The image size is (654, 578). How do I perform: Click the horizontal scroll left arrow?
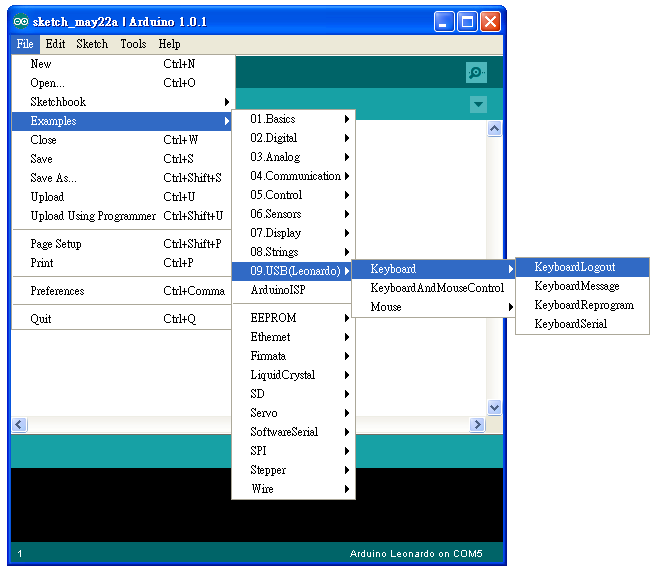click(19, 425)
